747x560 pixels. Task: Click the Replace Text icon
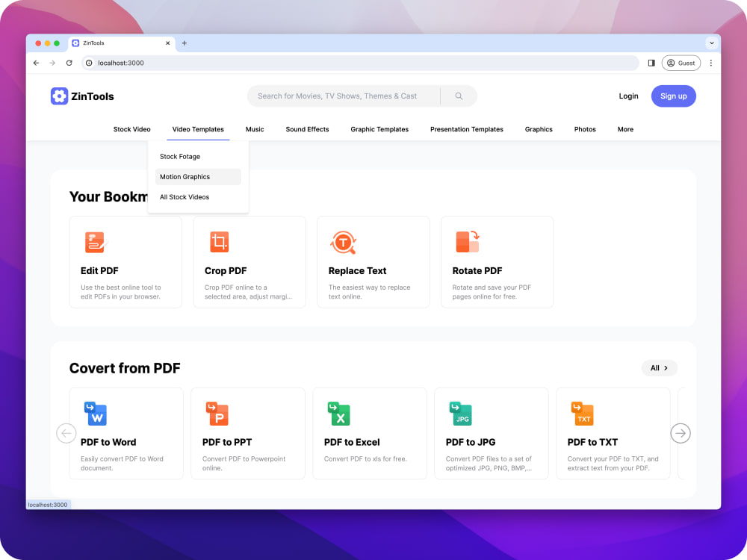(343, 243)
